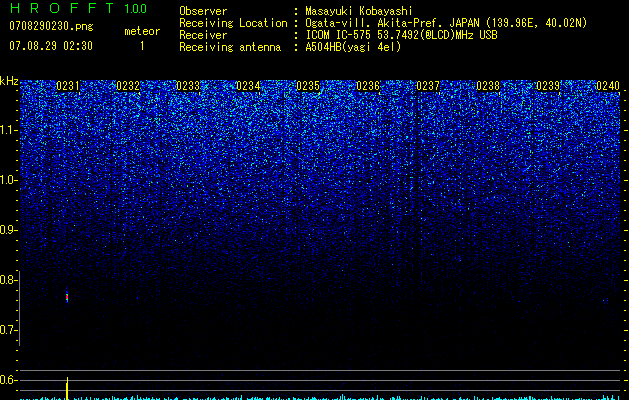Click the 0235 time marker
The image size is (629, 400).
click(308, 86)
